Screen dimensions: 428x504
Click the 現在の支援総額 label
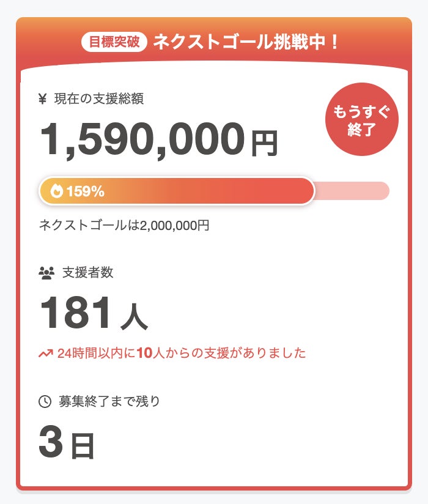pos(99,99)
